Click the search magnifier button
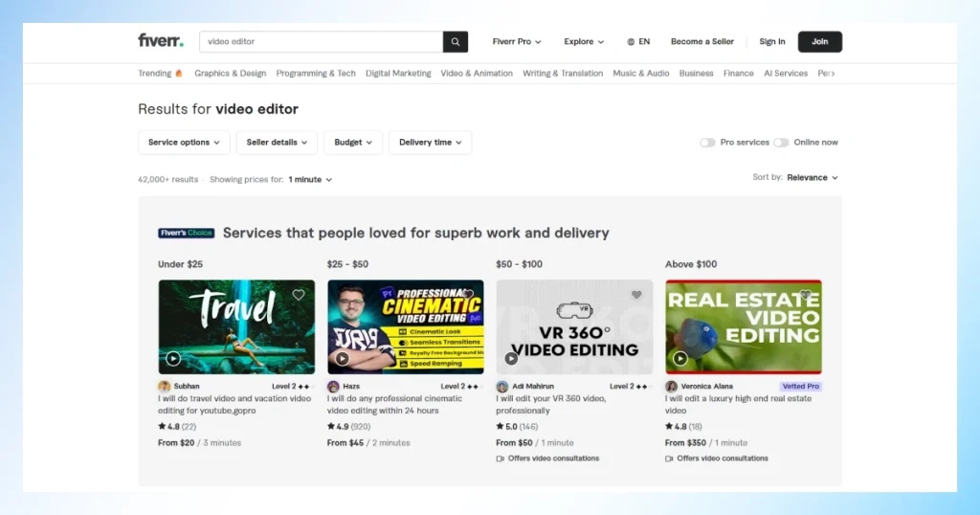The width and height of the screenshot is (980, 515). [455, 42]
